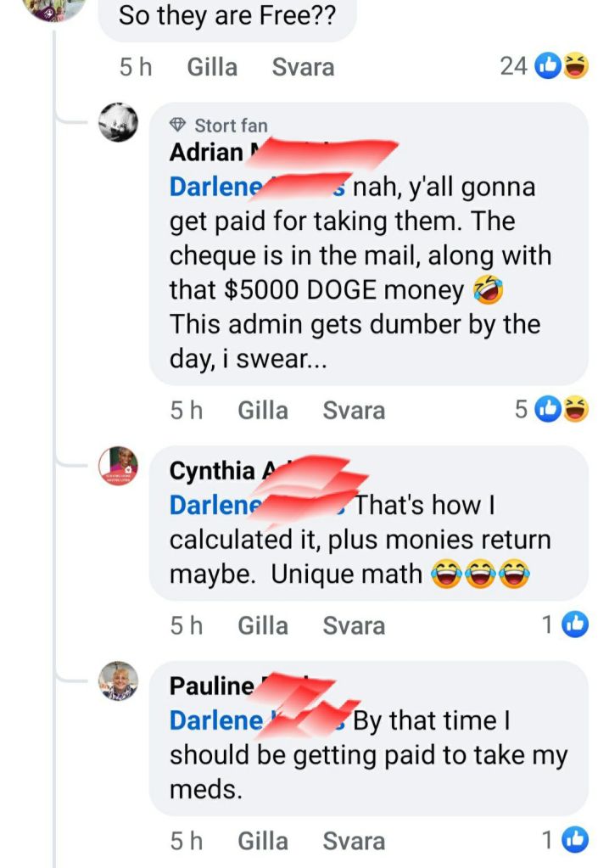Click the laughing reaction icon next to 24
Viewport: 609px width, 868px height.
(576, 66)
